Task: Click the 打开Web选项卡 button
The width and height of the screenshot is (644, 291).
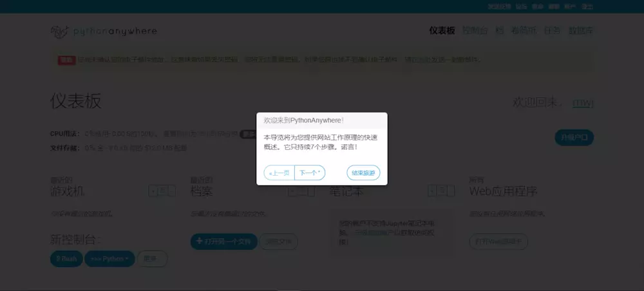Action: tap(498, 241)
